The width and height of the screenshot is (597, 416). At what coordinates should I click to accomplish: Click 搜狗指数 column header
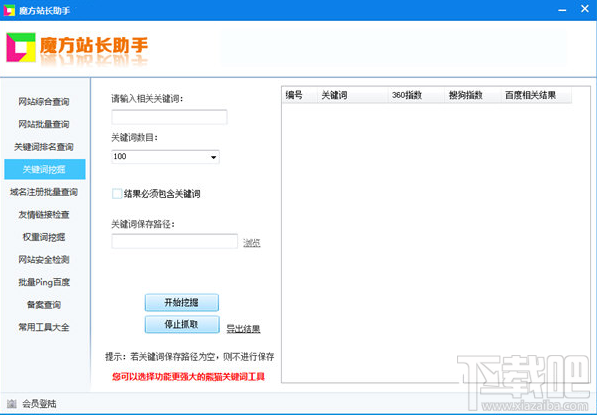(x=472, y=95)
